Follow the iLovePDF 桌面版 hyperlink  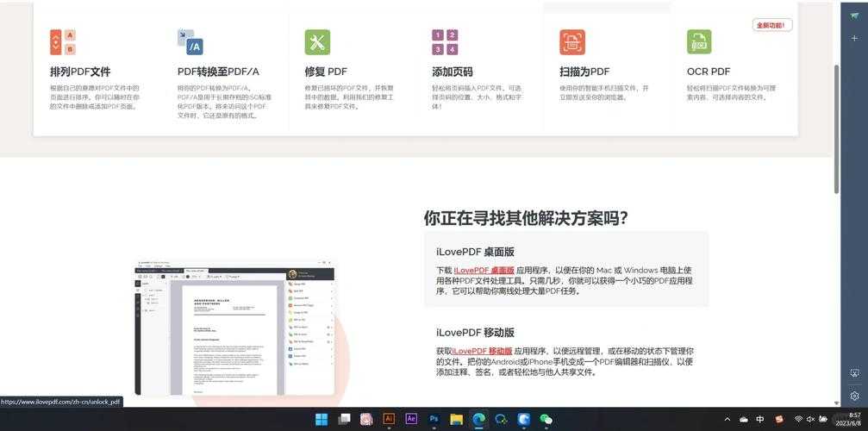[x=484, y=271]
